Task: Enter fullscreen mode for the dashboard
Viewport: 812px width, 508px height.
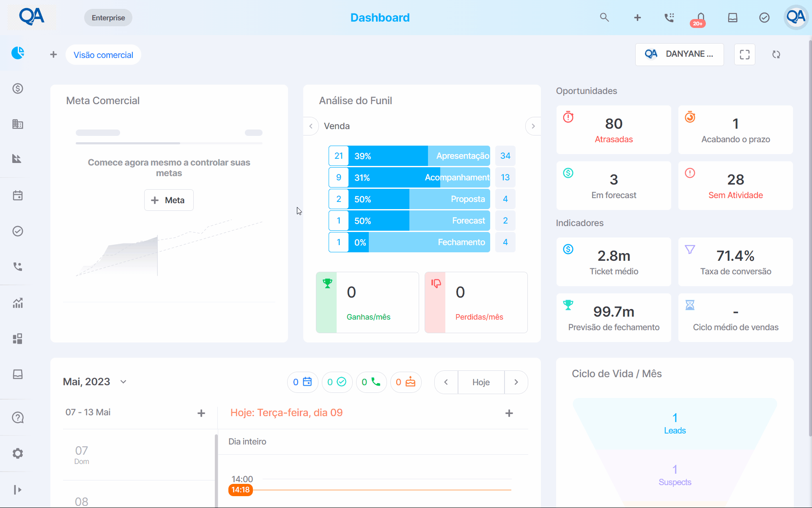Action: click(x=745, y=54)
